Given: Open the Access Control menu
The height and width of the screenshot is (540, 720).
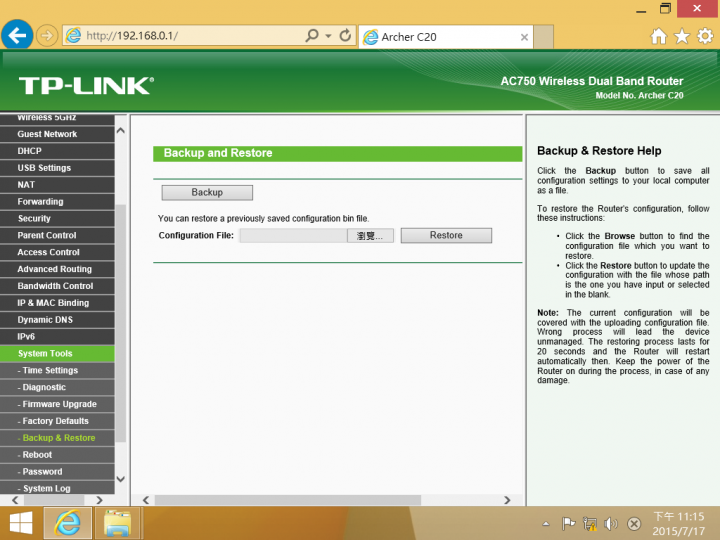Looking at the screenshot, I should [57, 252].
